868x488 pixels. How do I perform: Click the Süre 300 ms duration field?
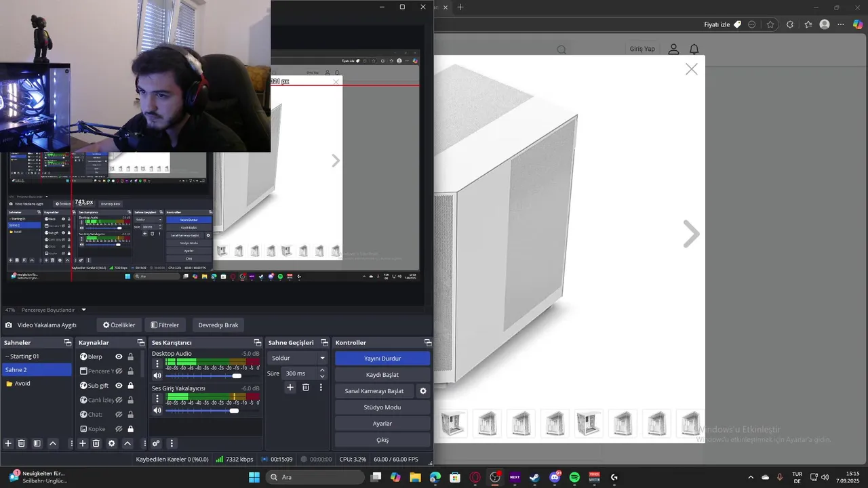(x=299, y=373)
